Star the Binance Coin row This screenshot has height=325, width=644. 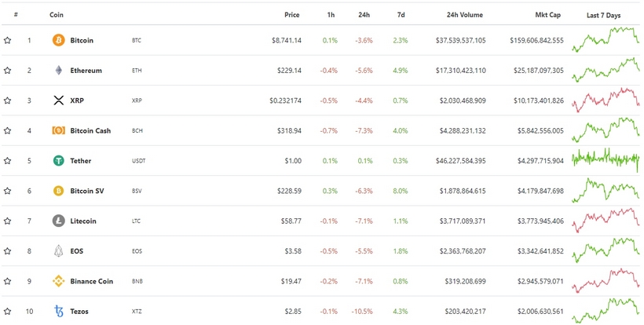pyautogui.click(x=7, y=281)
